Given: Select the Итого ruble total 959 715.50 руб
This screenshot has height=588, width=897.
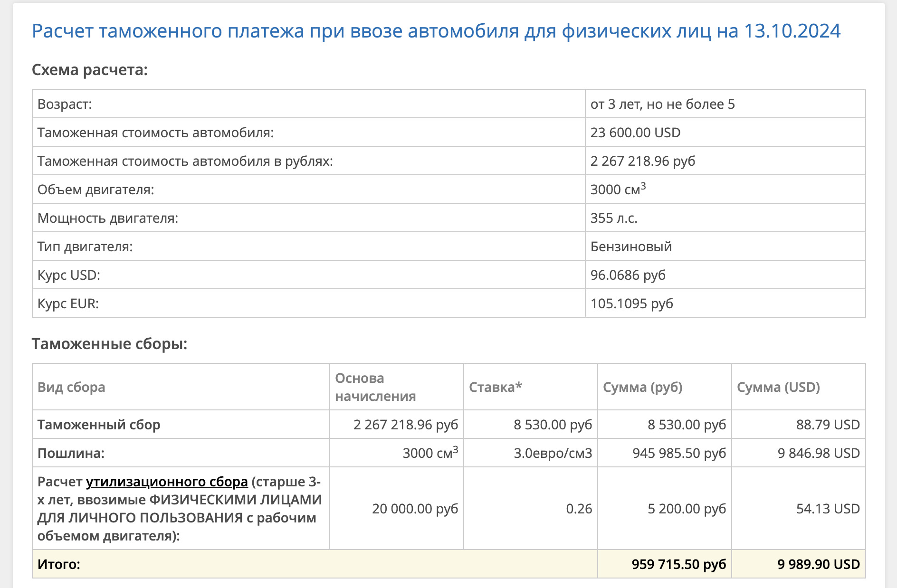Looking at the screenshot, I should pyautogui.click(x=679, y=564).
